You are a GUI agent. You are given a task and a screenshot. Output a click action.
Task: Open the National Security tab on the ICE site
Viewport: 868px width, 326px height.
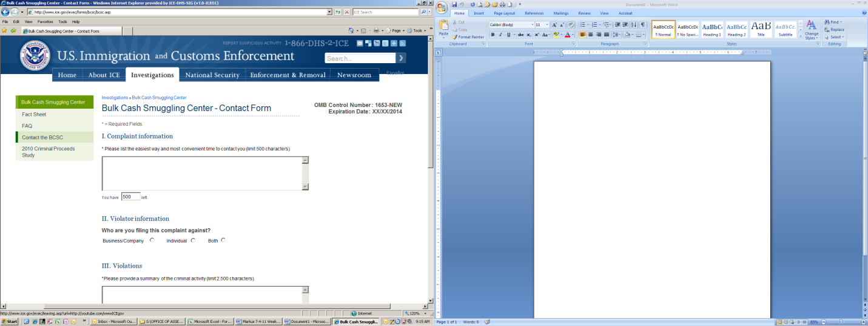point(212,75)
